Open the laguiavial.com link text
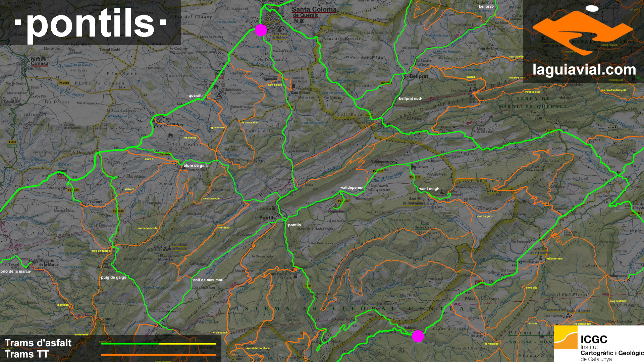 coord(584,70)
